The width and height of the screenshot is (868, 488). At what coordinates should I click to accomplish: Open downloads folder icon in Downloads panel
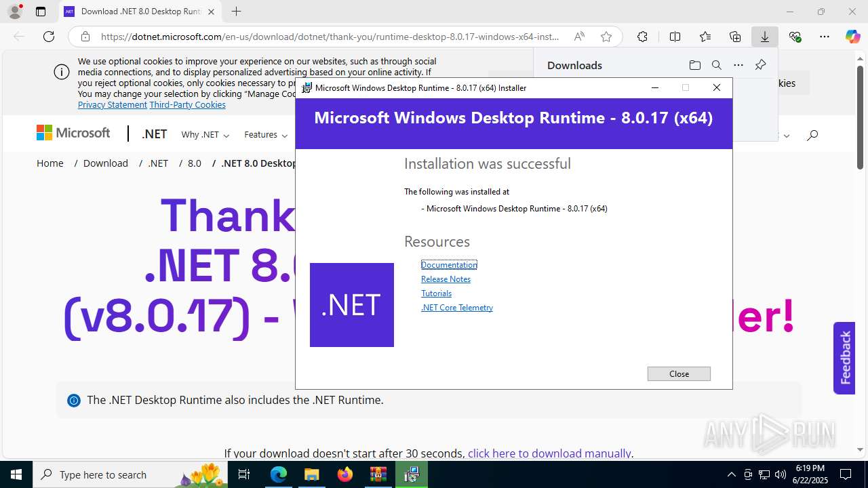694,65
